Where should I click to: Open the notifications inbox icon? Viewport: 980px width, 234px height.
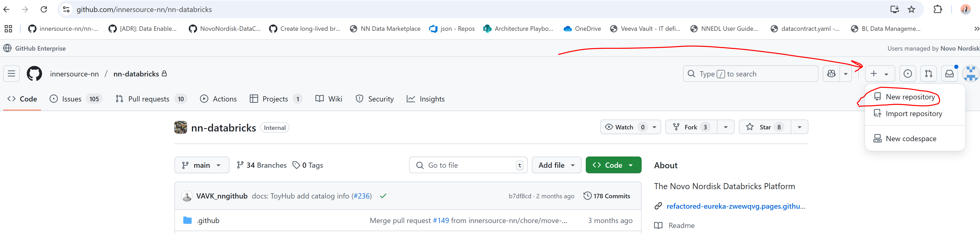point(949,73)
